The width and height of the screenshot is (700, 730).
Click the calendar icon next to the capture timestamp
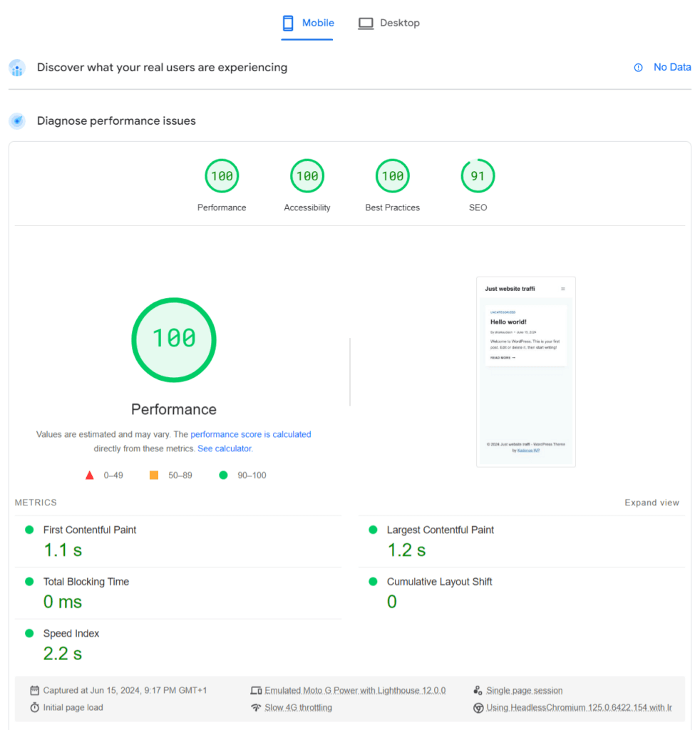(x=34, y=690)
